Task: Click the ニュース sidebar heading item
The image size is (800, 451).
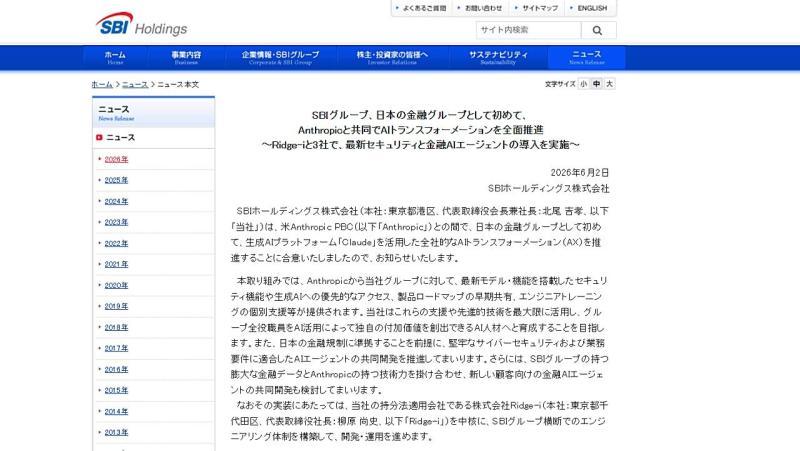Action: (120, 138)
